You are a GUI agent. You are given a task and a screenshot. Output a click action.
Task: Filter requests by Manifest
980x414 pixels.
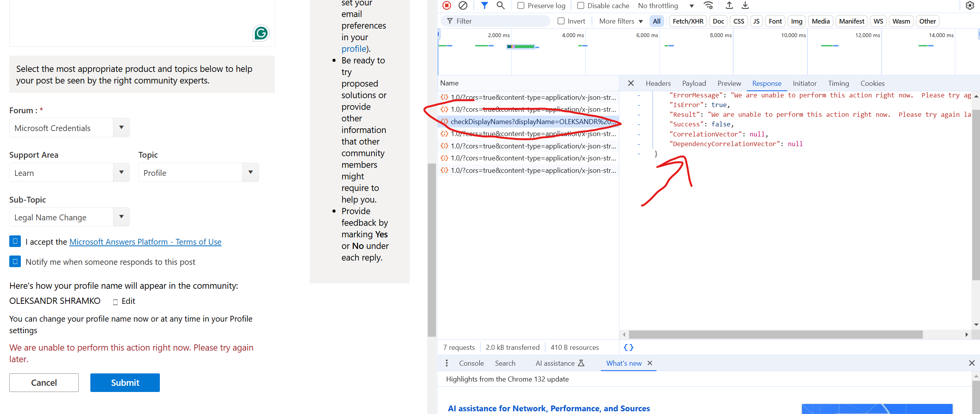(x=851, y=21)
